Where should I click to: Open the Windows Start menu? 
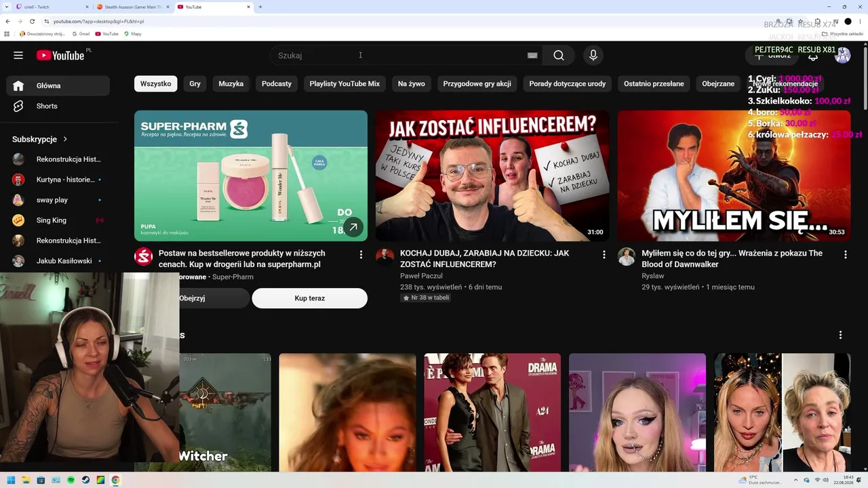[10, 480]
